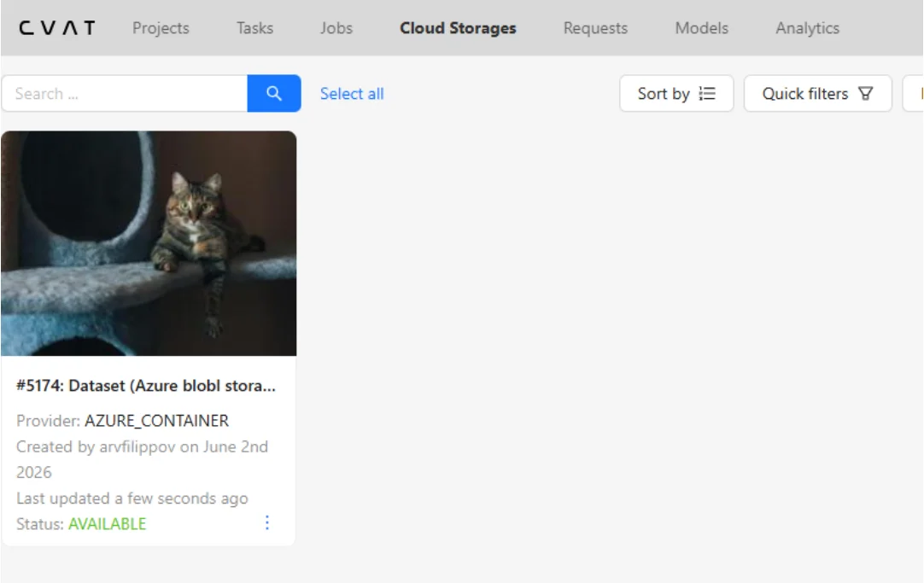
Task: Navigate to the Models page
Action: point(701,27)
